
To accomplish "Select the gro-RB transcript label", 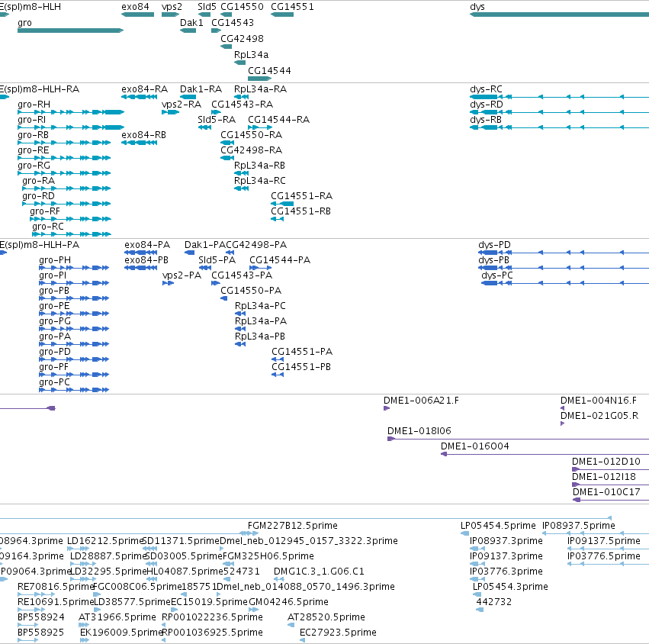I will [33, 135].
